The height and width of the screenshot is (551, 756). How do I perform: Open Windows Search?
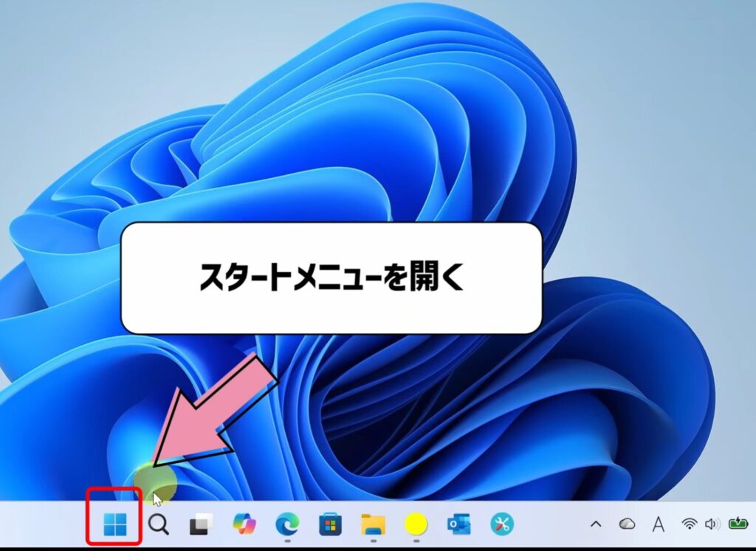(x=158, y=524)
